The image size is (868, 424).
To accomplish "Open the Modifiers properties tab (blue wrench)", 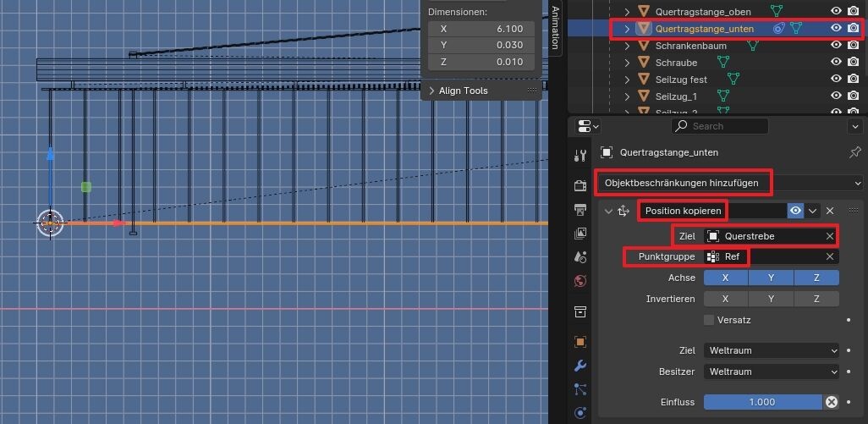I will click(x=580, y=366).
